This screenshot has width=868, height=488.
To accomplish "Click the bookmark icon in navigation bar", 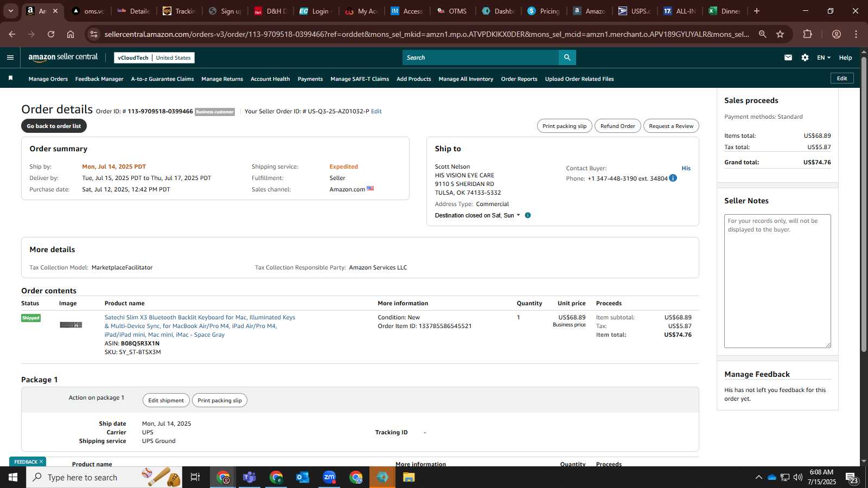I will click(10, 79).
